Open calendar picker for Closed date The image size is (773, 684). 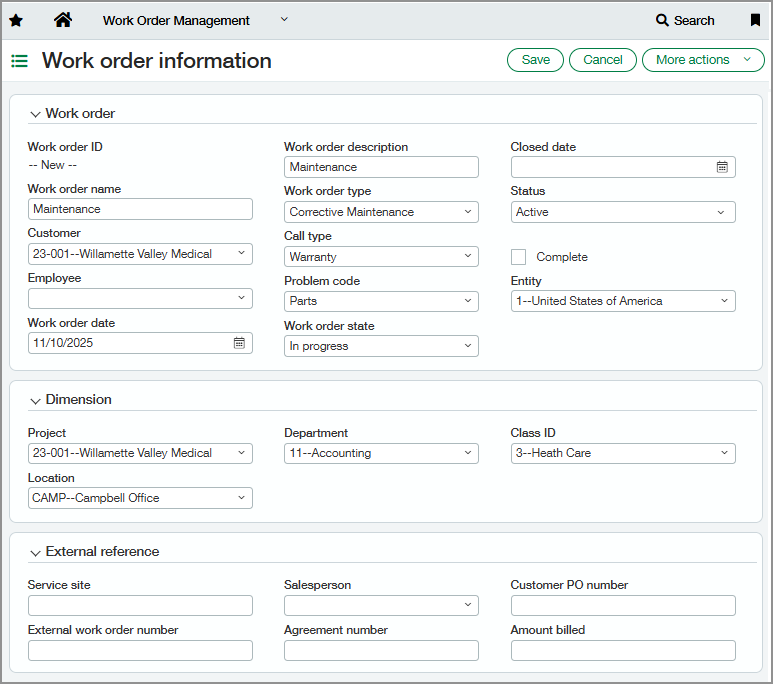point(722,167)
